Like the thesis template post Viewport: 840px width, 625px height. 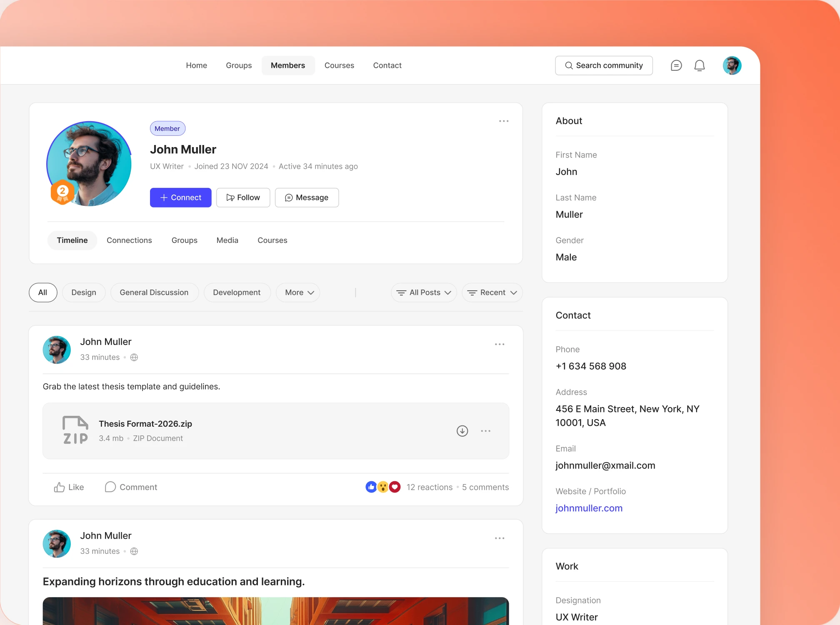pyautogui.click(x=69, y=487)
